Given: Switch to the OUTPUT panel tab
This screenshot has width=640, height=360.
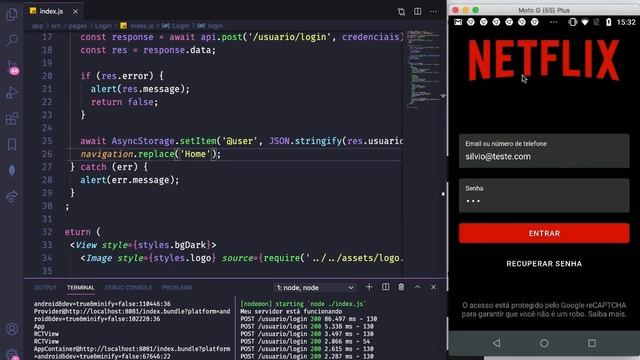Looking at the screenshot, I should point(45,288).
